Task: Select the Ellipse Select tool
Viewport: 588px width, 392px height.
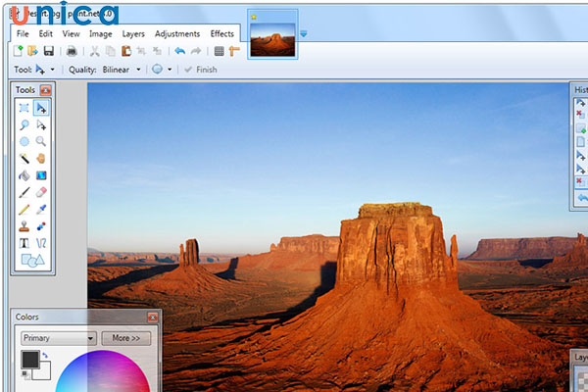Action: click(24, 141)
